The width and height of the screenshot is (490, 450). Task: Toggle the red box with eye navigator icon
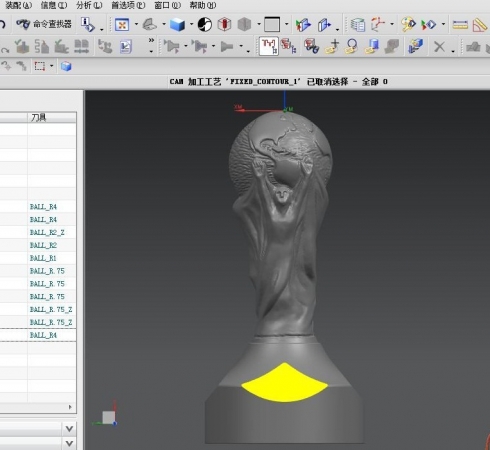(x=311, y=46)
